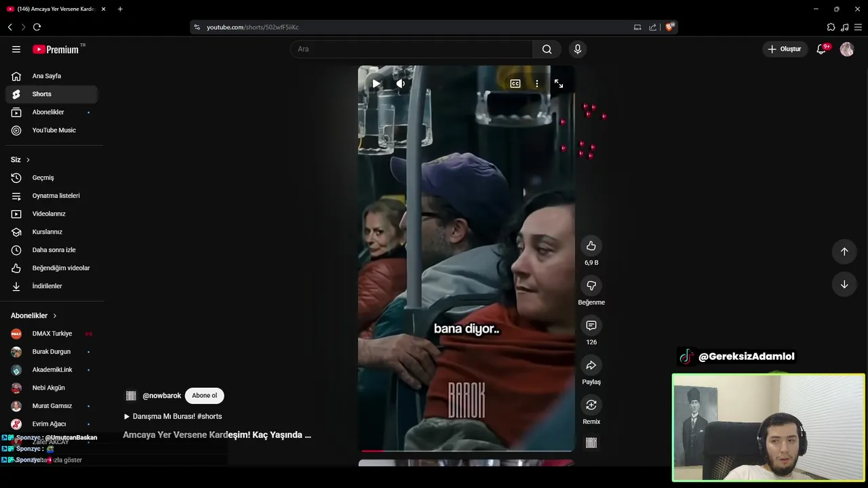Open Kurslarınız in sidebar
This screenshot has height=488, width=868.
pos(52,232)
